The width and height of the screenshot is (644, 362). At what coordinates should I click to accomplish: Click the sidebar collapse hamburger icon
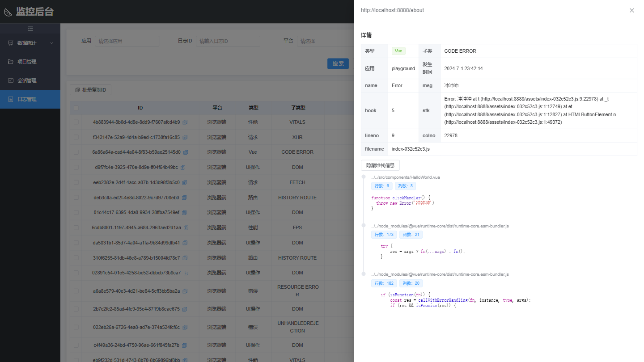pyautogui.click(x=30, y=29)
